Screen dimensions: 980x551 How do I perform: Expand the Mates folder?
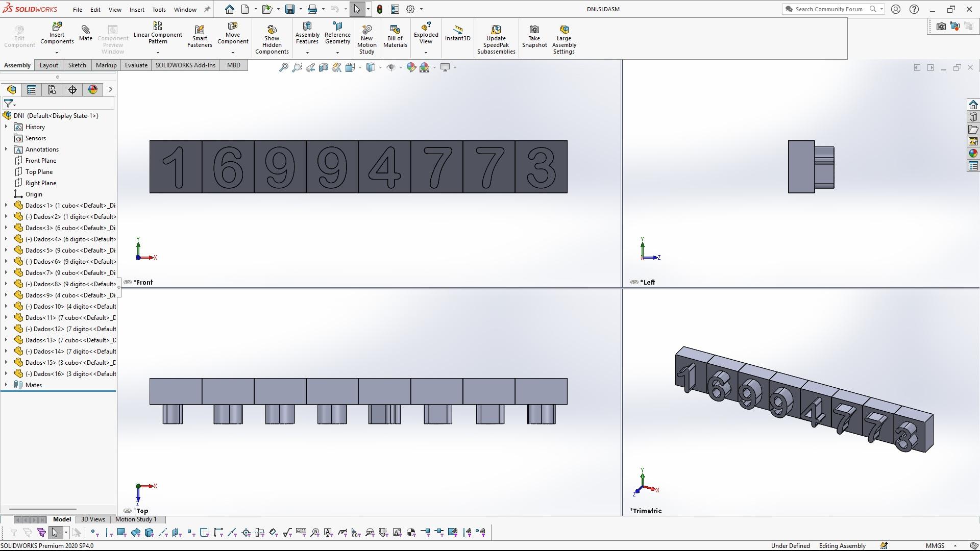pyautogui.click(x=6, y=385)
